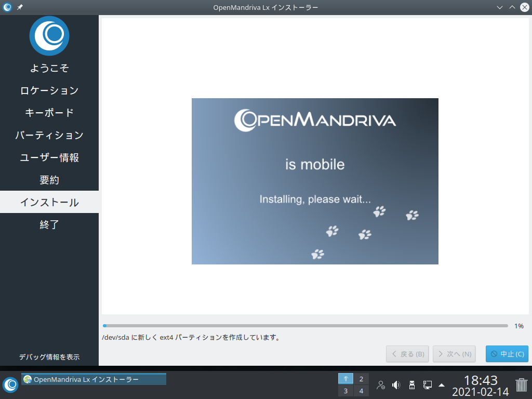Select the インストール step in the sidebar
This screenshot has height=399, width=532.
(x=49, y=202)
